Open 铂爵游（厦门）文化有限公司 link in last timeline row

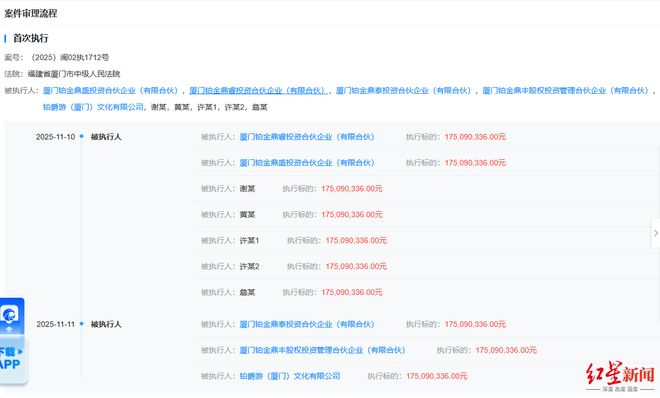[290, 376]
